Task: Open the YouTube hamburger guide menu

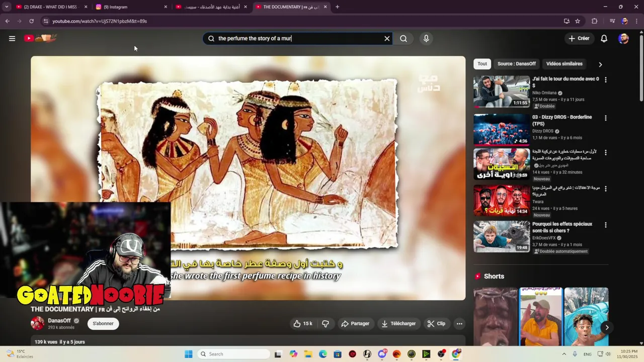Action: 12,38
